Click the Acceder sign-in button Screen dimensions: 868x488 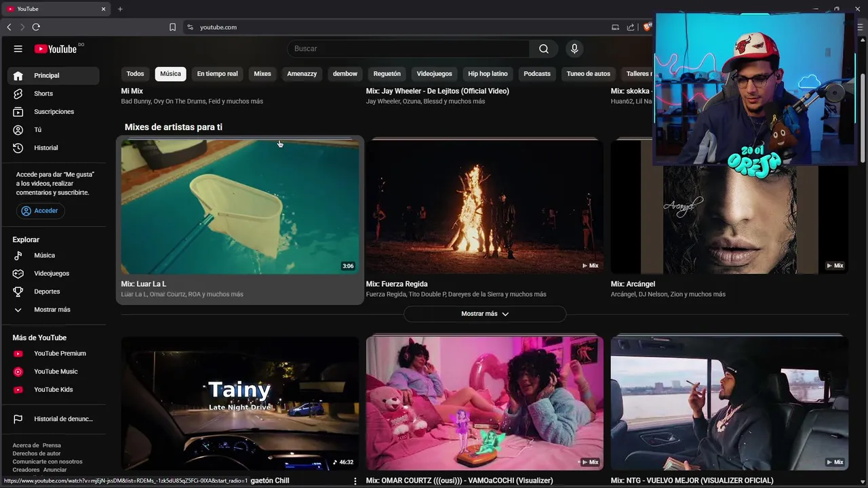40,211
